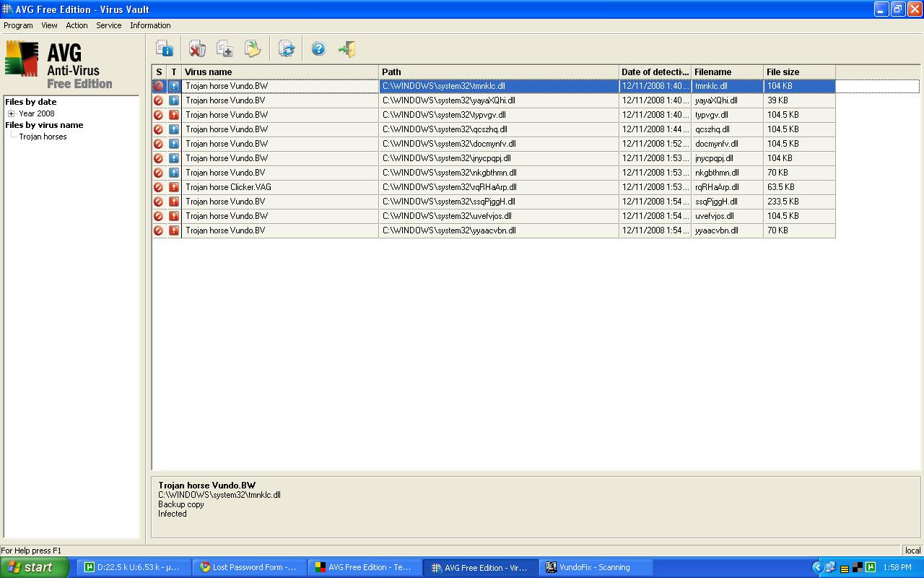Viewport: 924px width, 578px height.
Task: Exit the Virus Vault using the door icon
Action: click(x=347, y=48)
